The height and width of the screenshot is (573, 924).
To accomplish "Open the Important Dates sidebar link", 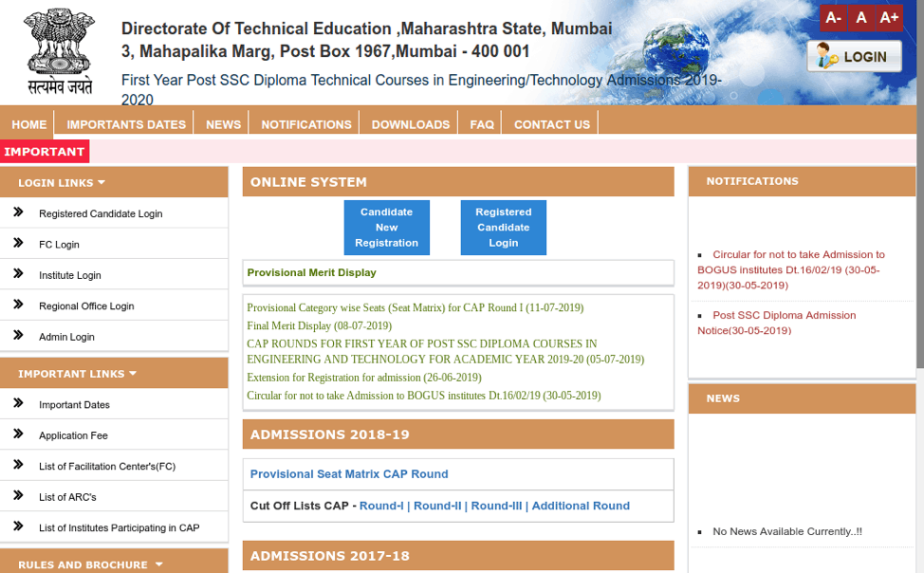I will pos(74,404).
